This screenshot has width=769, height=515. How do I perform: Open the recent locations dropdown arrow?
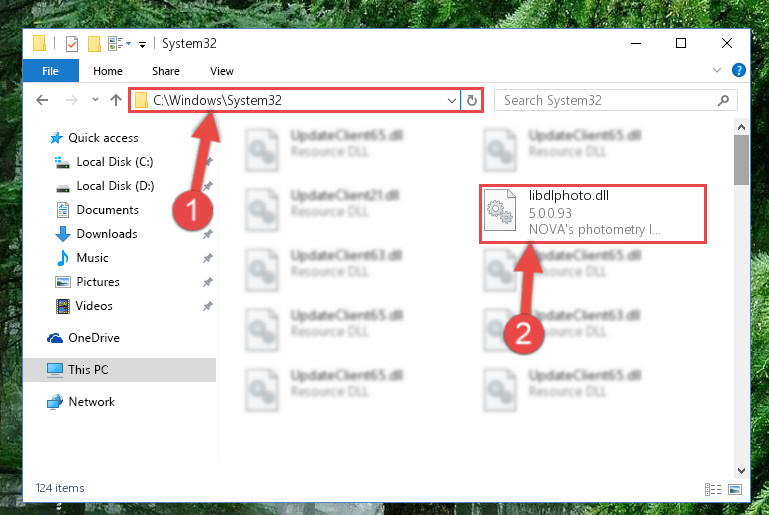click(95, 100)
